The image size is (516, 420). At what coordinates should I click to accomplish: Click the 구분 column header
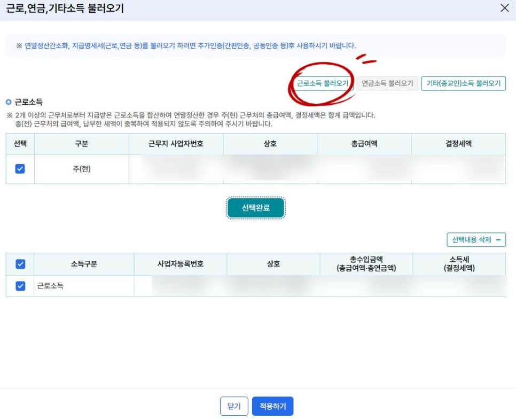81,144
